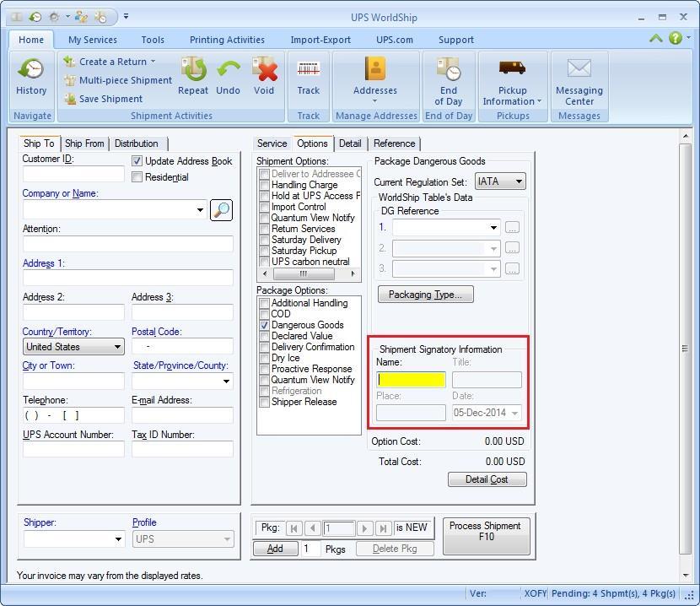This screenshot has width=700, height=606.
Task: Open the DG Reference 1 dropdown
Action: click(493, 228)
